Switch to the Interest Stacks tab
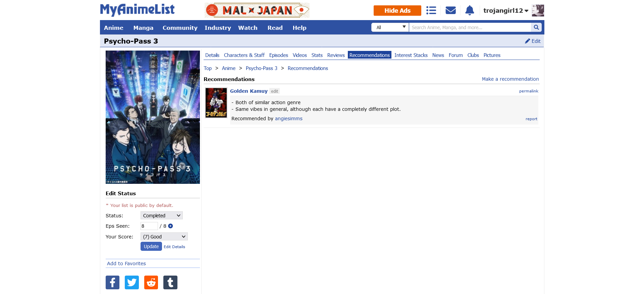 [411, 55]
